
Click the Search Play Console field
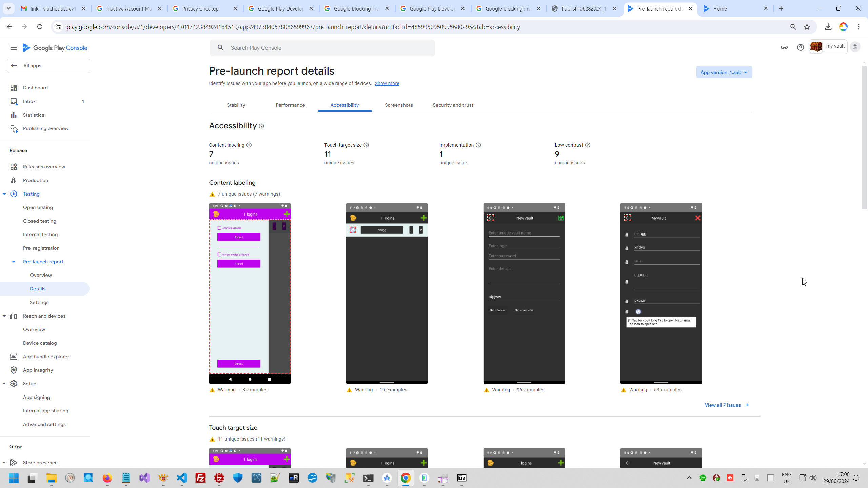click(322, 48)
